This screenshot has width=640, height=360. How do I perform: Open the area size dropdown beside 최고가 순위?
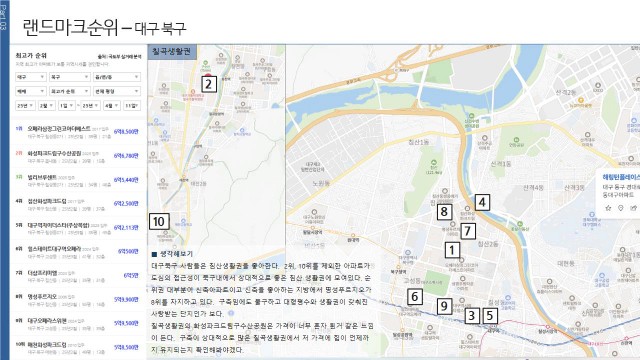click(x=117, y=91)
